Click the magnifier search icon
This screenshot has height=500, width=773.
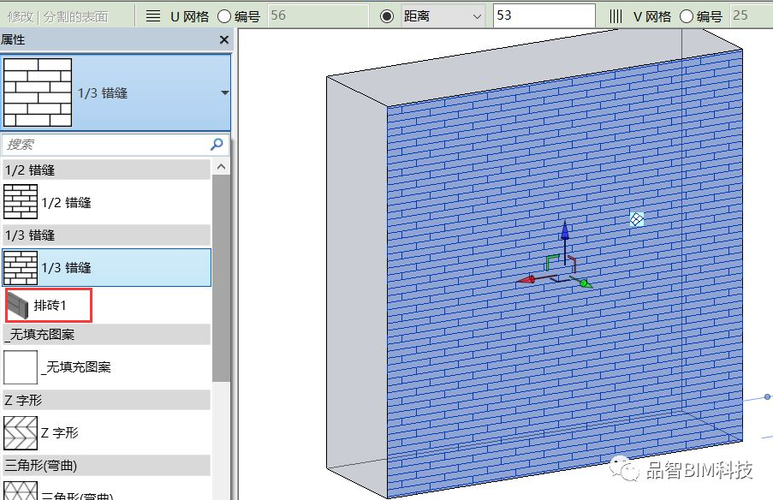[217, 144]
